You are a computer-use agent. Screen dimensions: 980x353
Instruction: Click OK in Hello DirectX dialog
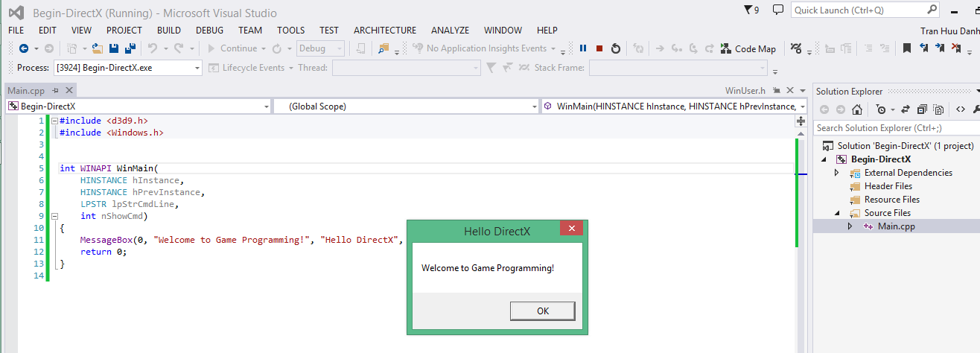[543, 311]
